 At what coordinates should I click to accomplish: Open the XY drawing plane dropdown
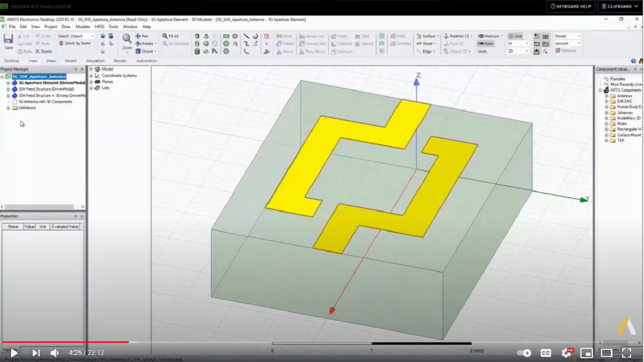point(518,44)
